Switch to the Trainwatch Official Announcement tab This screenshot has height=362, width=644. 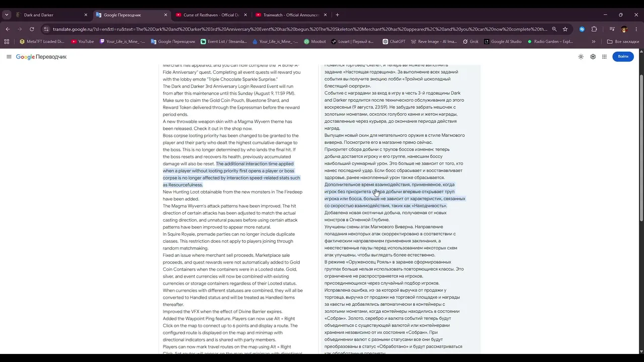(291, 15)
